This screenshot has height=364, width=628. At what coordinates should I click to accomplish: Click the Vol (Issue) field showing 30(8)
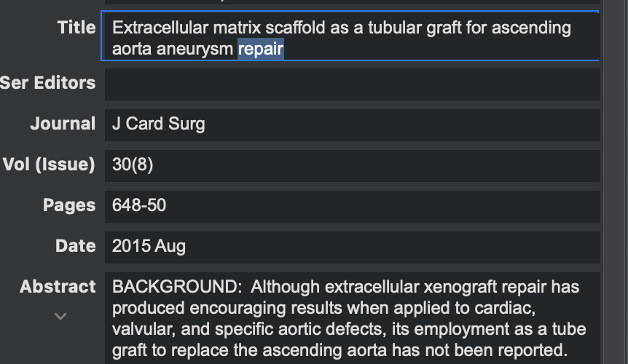[x=353, y=166]
